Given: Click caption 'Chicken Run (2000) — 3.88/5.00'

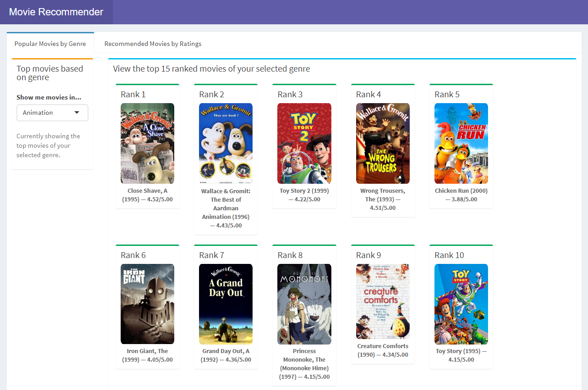Looking at the screenshot, I should tap(461, 195).
